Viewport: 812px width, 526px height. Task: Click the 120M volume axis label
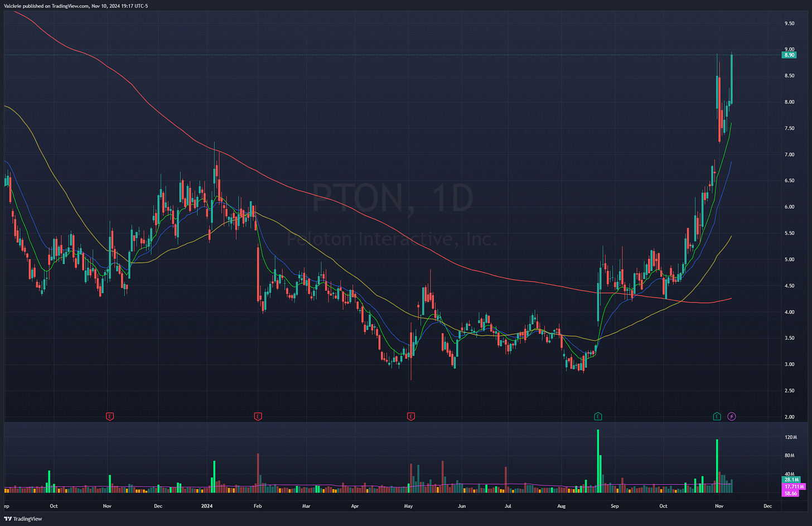pos(791,437)
